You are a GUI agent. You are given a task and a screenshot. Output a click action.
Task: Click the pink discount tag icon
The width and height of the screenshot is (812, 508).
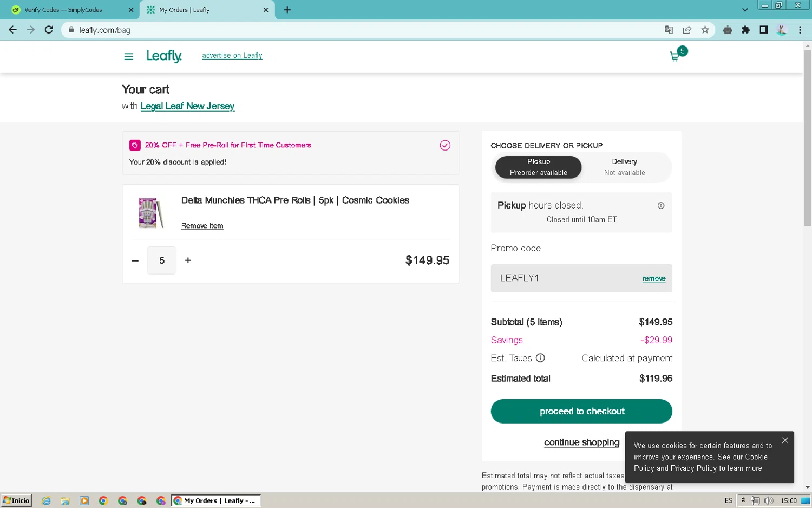coord(135,145)
